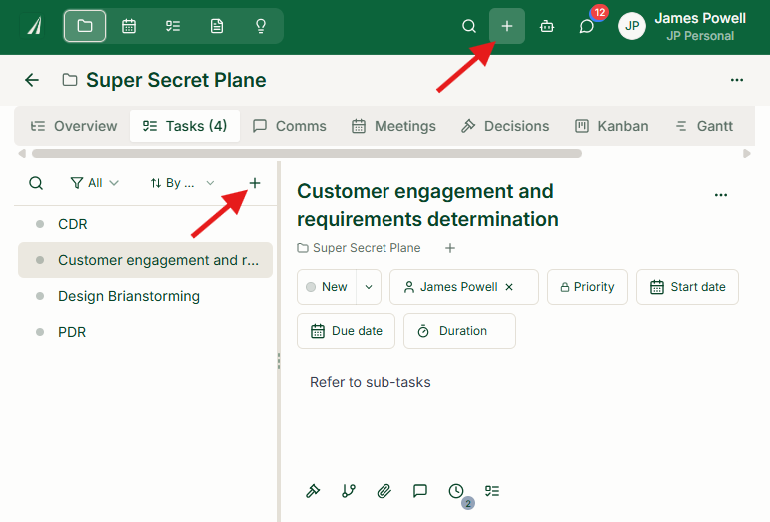Open the app logo home icon
Image resolution: width=770 pixels, height=522 pixels.
tap(34, 26)
